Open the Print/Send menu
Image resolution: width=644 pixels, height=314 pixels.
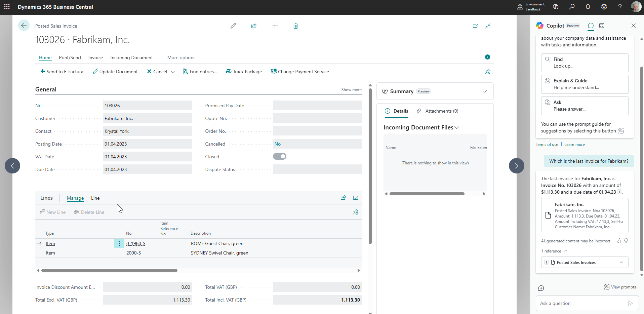[70, 57]
